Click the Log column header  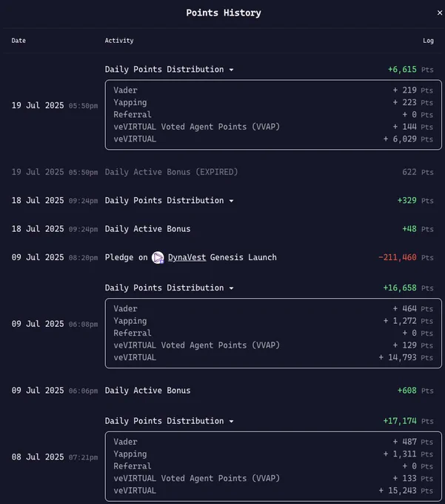[x=428, y=41]
